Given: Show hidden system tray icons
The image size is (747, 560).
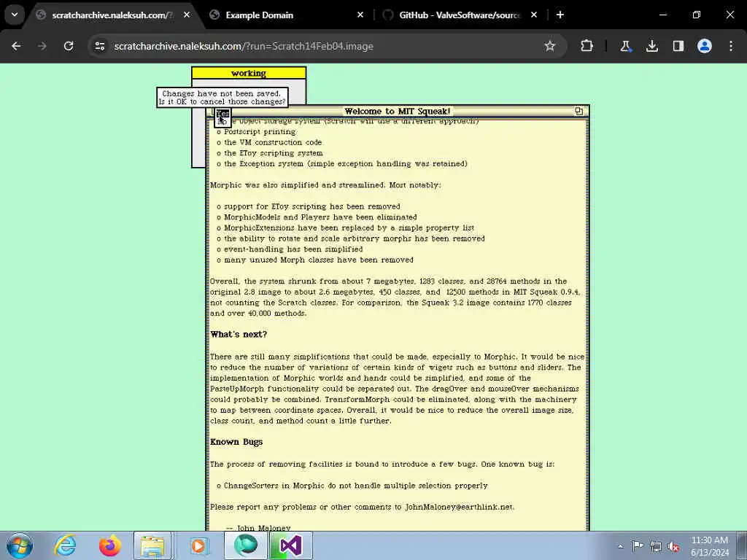Looking at the screenshot, I should click(620, 546).
